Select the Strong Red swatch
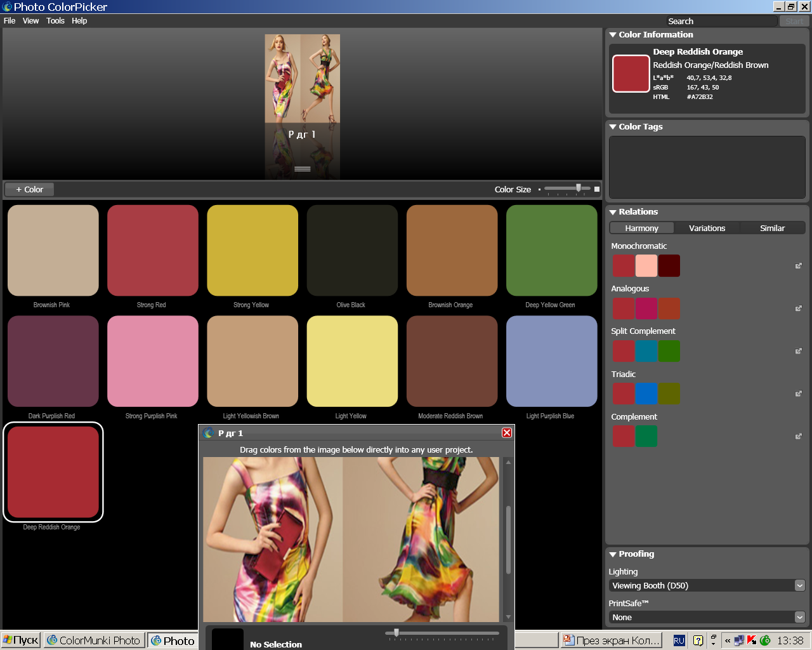The width and height of the screenshot is (812, 650). click(x=153, y=250)
